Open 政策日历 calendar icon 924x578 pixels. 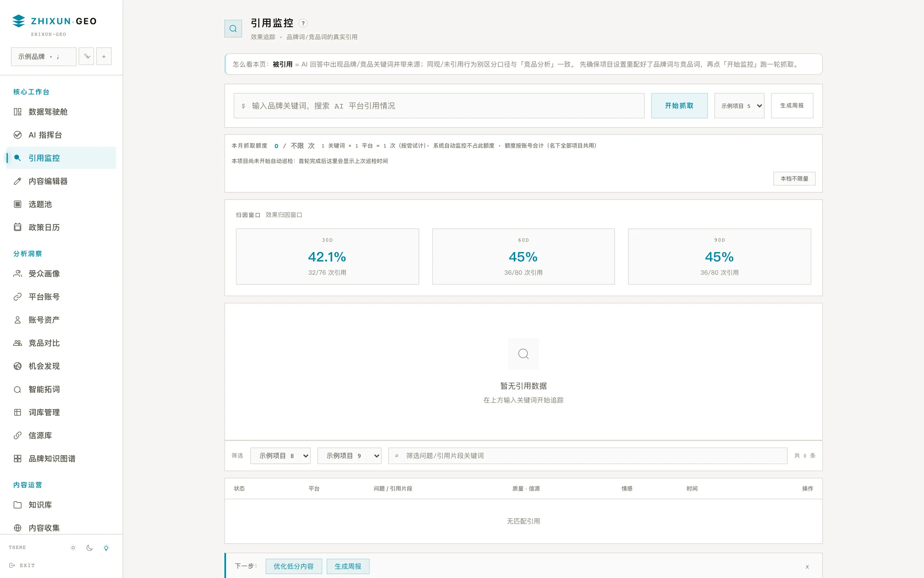coord(17,227)
